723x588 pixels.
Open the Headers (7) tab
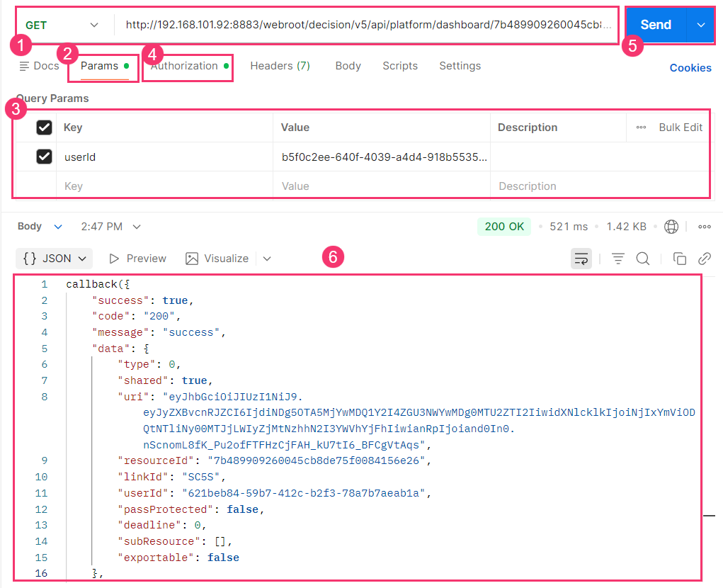pos(280,66)
